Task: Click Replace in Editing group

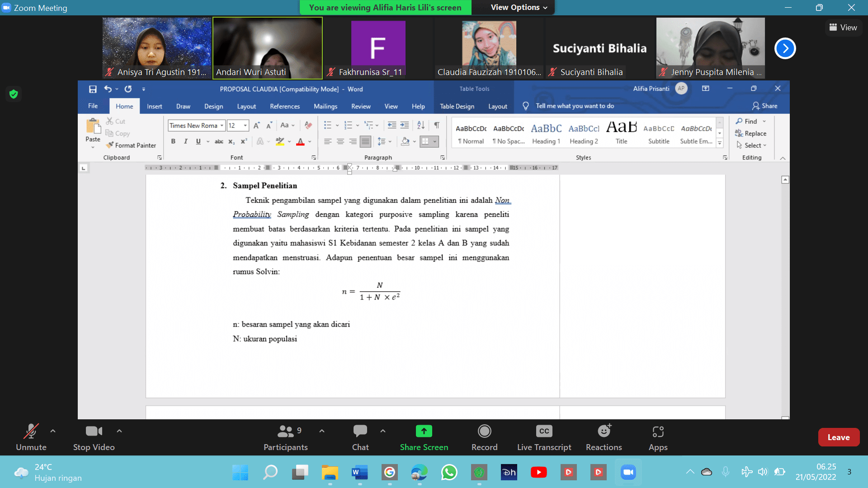Action: pyautogui.click(x=750, y=133)
